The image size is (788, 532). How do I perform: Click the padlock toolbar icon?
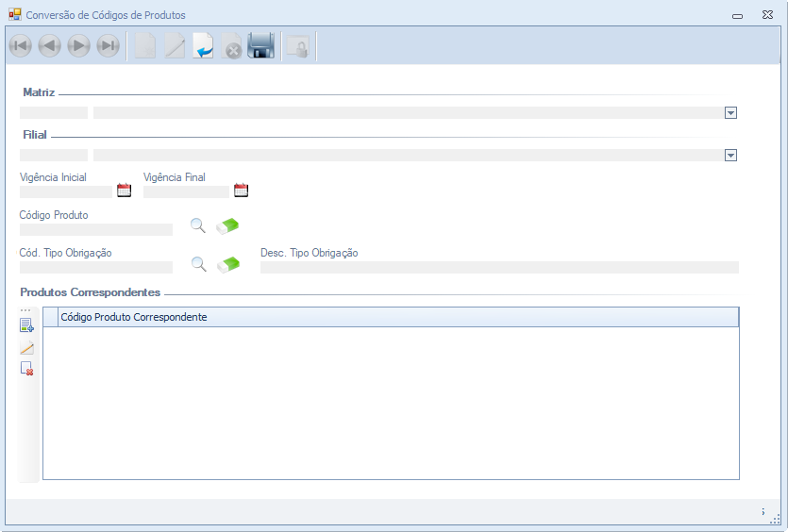point(297,47)
